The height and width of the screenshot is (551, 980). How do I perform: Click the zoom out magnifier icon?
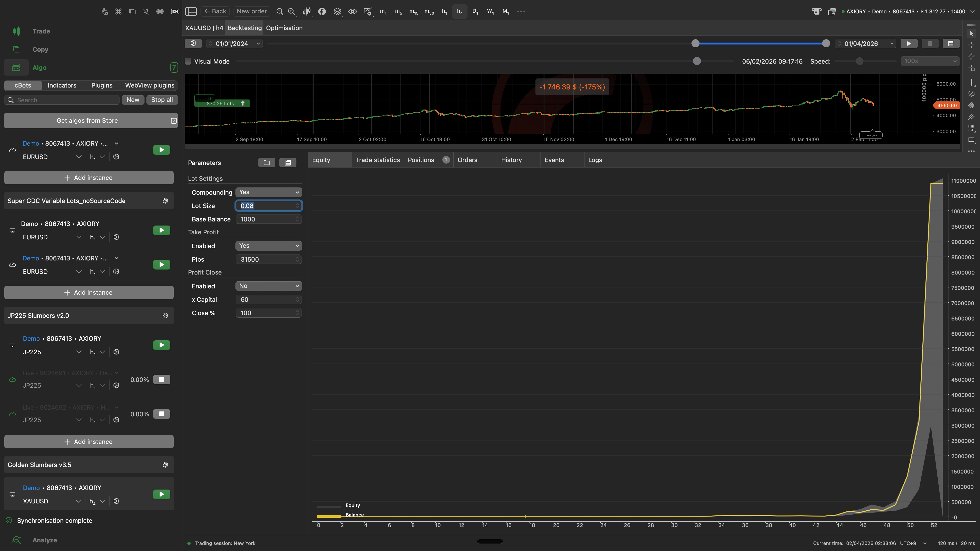coord(280,11)
